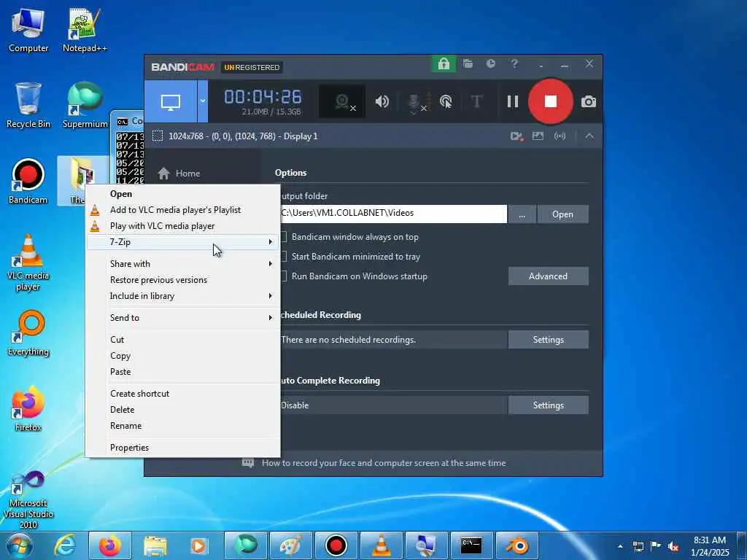Click the rectangle area selection icon

pos(158,136)
